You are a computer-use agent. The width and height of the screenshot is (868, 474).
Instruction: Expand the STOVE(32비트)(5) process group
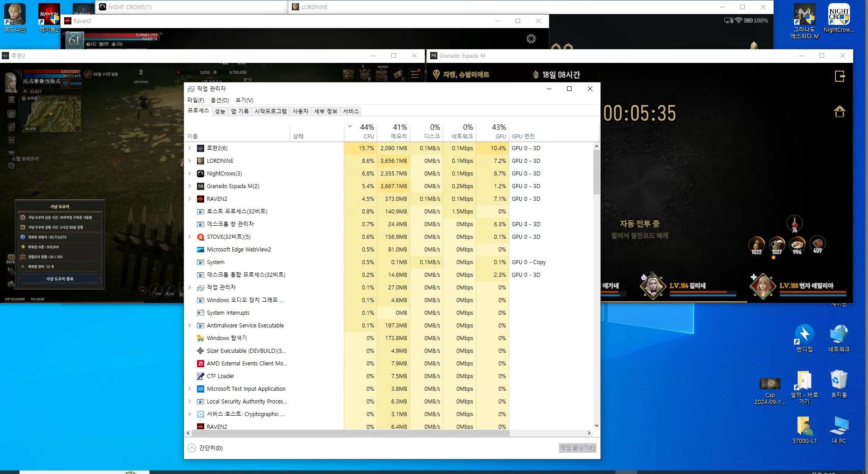click(x=190, y=237)
